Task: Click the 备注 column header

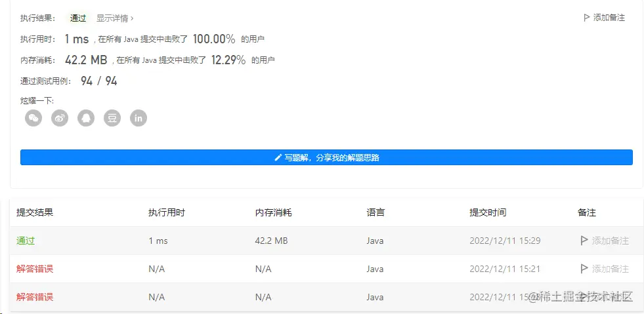Action: point(586,213)
